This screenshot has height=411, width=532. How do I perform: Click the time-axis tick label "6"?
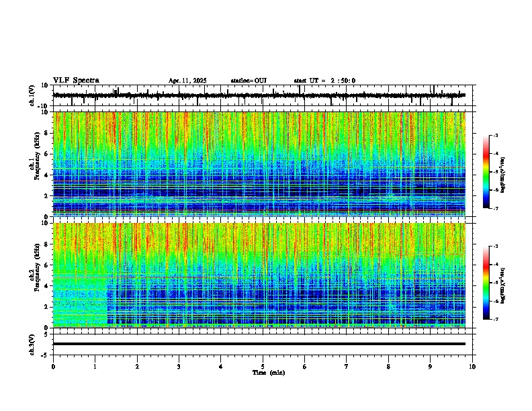point(305,367)
